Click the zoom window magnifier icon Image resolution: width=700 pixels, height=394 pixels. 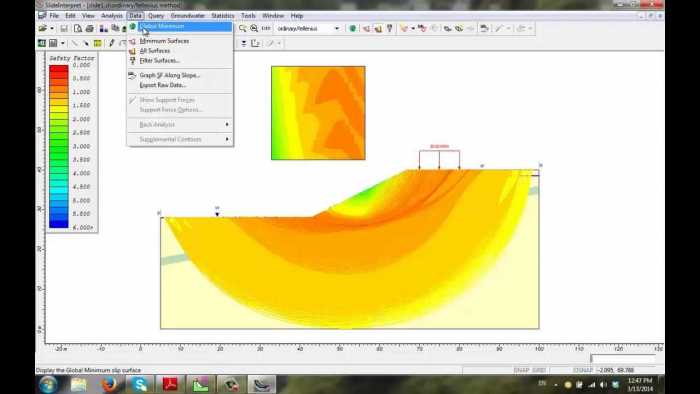pos(242,29)
